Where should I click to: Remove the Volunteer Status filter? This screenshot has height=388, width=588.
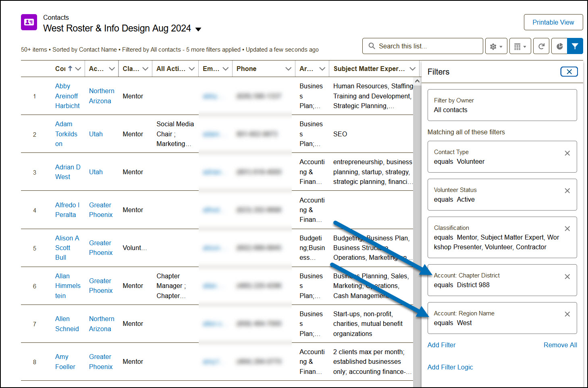click(x=567, y=191)
